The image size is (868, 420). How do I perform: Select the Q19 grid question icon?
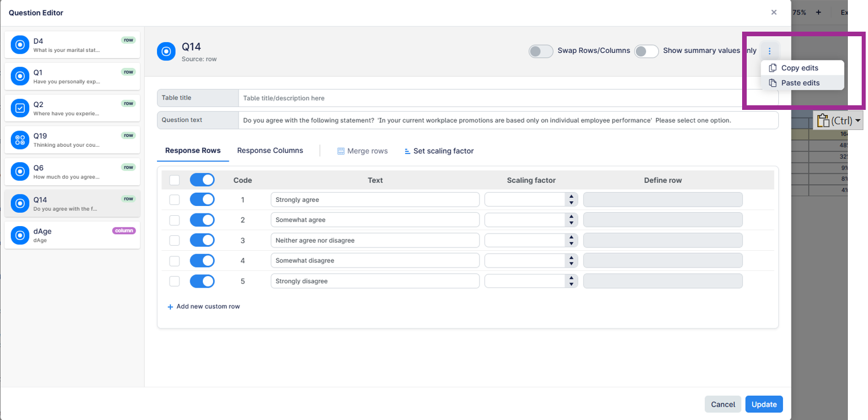click(x=20, y=139)
